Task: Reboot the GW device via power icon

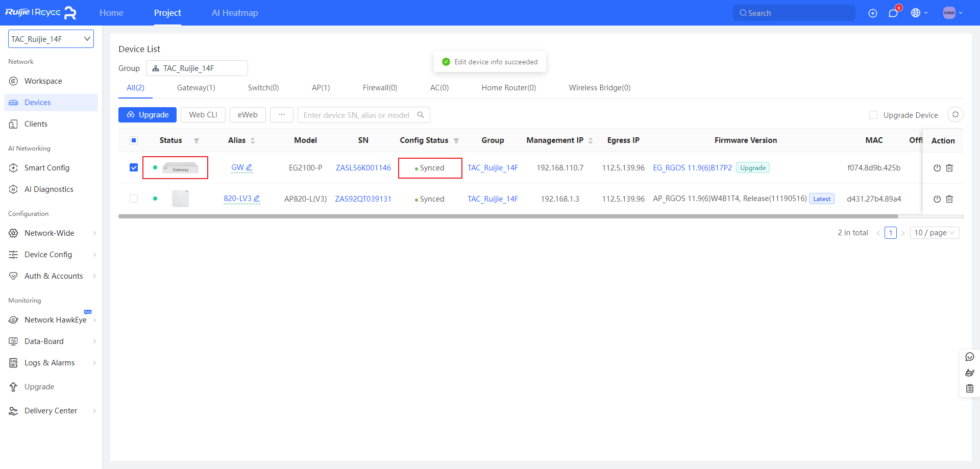Action: (937, 168)
